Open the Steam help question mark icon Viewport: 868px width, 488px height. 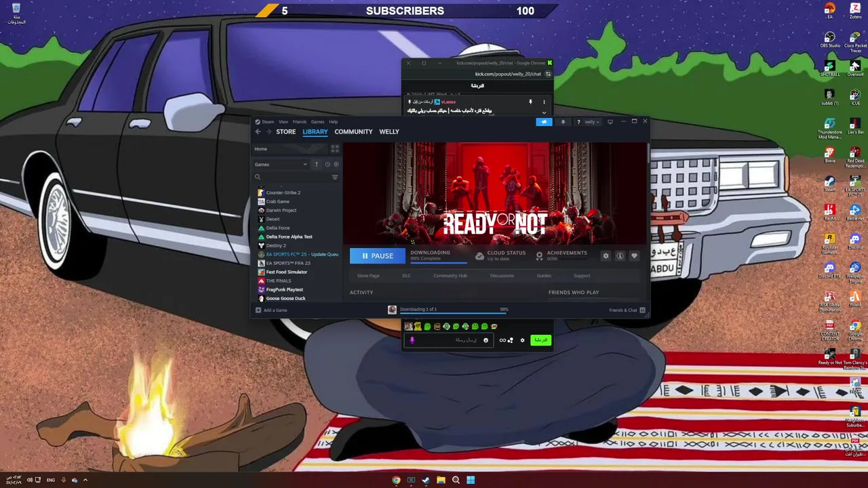(x=578, y=122)
